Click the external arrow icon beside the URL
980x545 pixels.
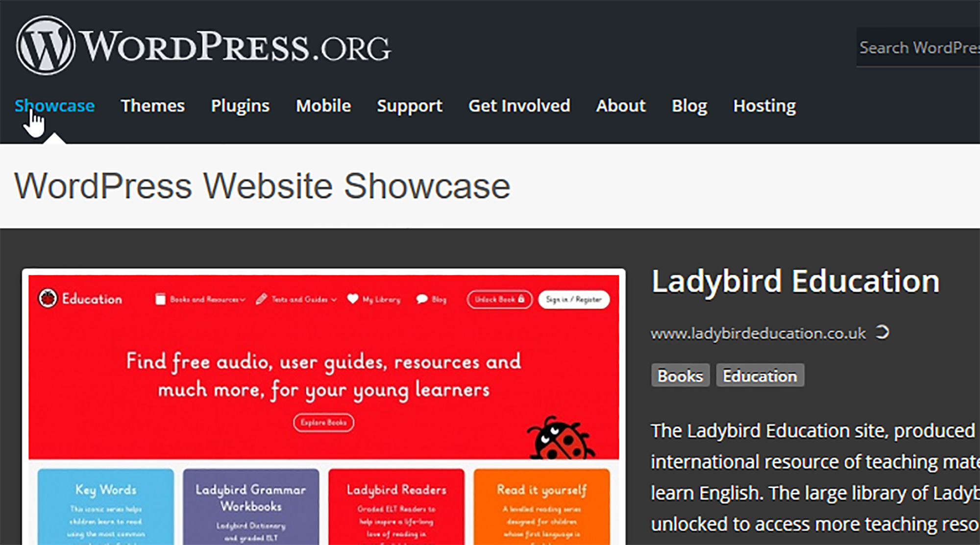882,332
